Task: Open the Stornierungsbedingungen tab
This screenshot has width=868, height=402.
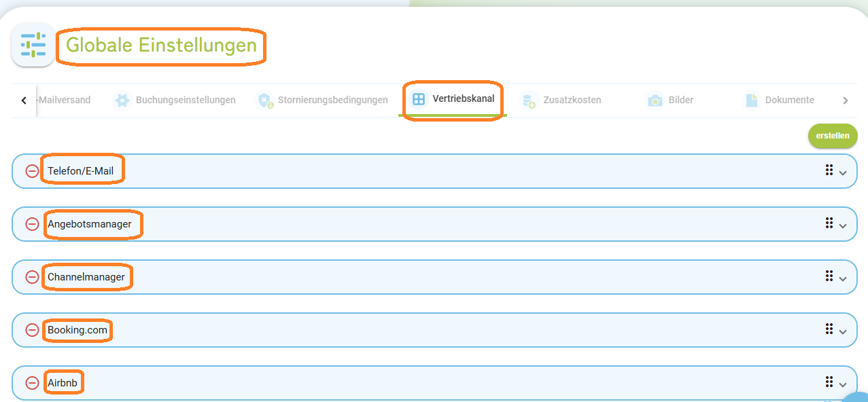Action: [322, 100]
